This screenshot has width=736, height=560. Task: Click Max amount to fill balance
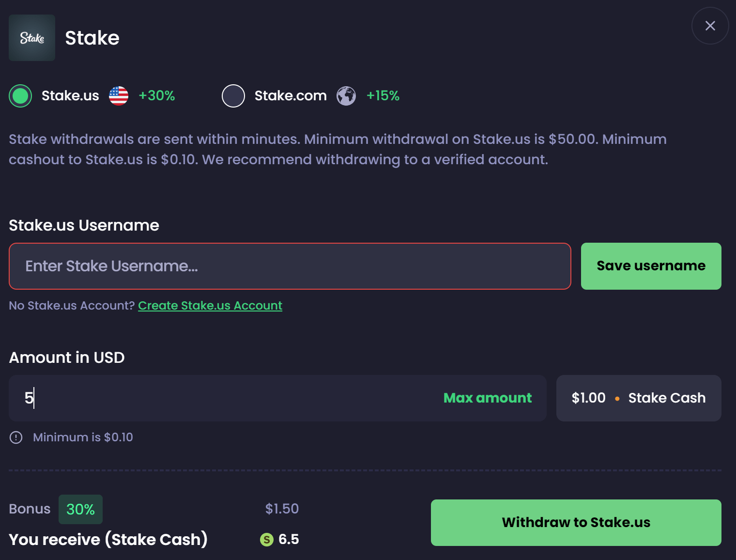[488, 398]
